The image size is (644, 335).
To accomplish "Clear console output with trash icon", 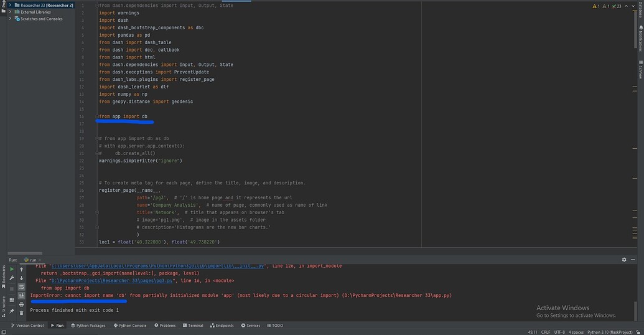I will pyautogui.click(x=21, y=313).
